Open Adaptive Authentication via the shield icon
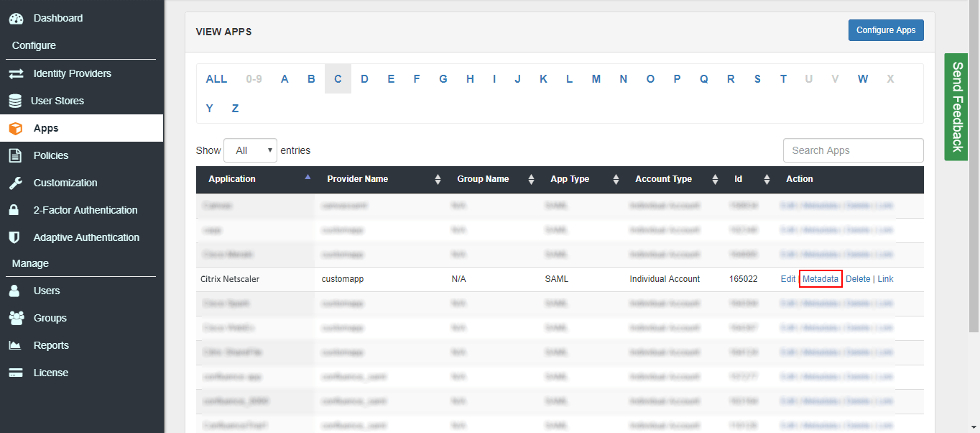 pos(17,237)
